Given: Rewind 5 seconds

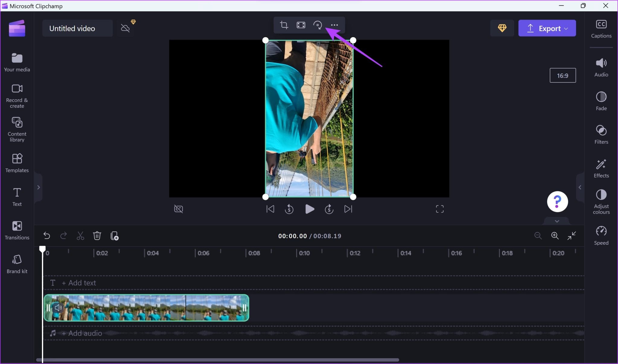Looking at the screenshot, I should tap(289, 209).
